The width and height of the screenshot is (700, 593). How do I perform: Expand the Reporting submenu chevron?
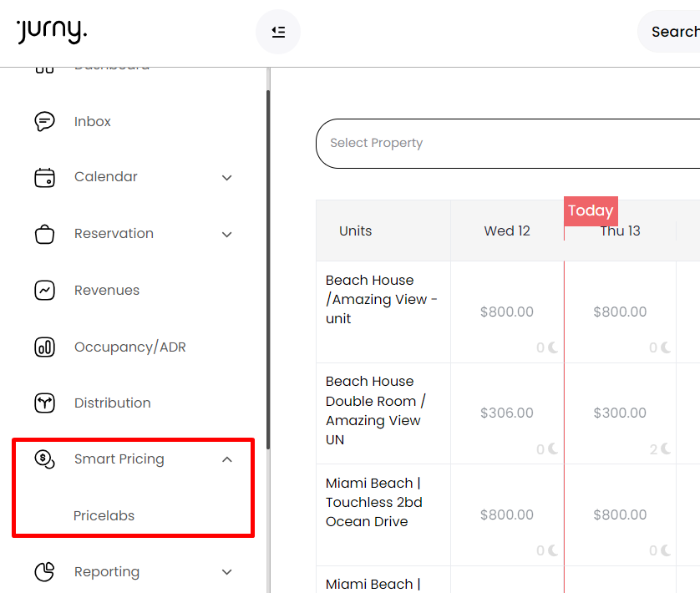coord(227,572)
